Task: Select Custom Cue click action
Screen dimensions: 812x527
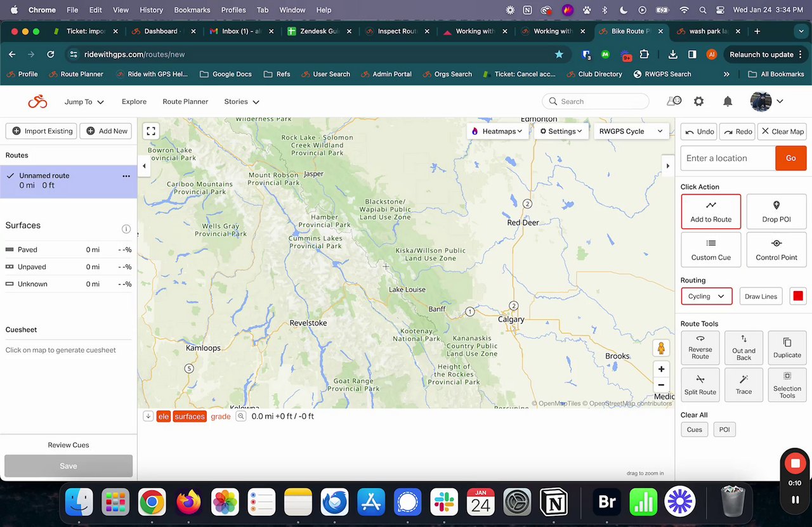Action: pos(711,250)
